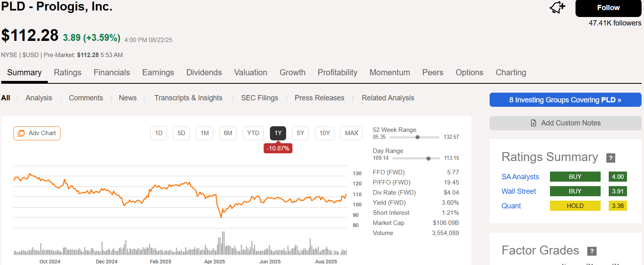644x265 pixels.
Task: Open the Charting tab
Action: point(511,72)
